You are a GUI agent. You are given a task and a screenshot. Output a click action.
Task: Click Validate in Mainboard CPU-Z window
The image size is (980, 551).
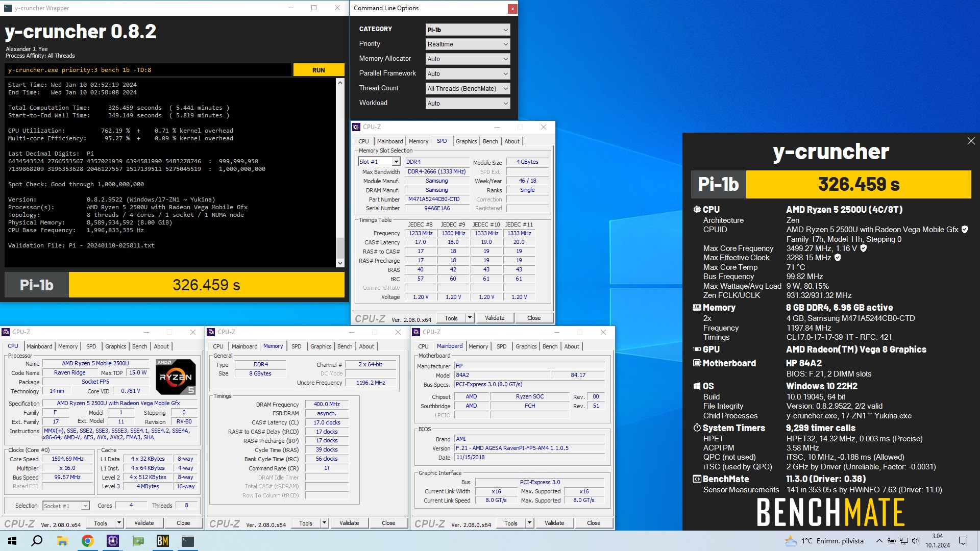[x=554, y=523]
